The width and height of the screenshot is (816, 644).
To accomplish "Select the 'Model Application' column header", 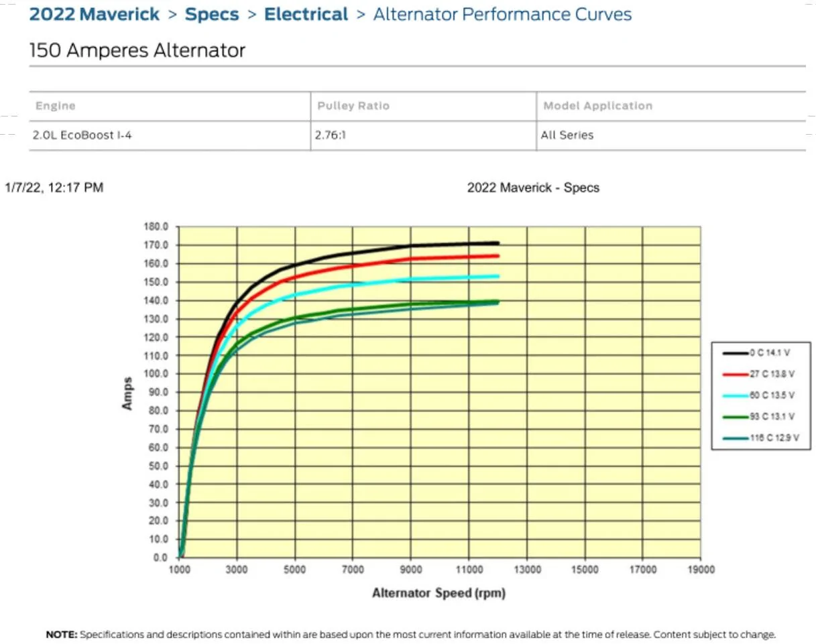I will click(x=597, y=106).
